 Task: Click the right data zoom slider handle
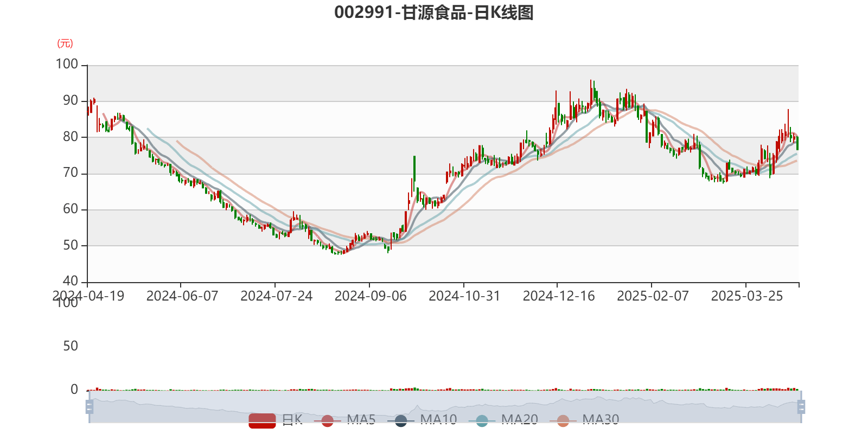coord(801,407)
